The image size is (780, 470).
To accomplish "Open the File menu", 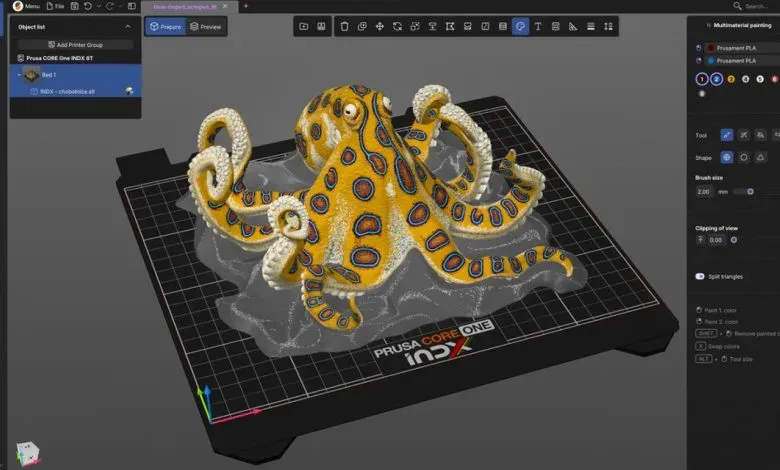I will pyautogui.click(x=55, y=6).
